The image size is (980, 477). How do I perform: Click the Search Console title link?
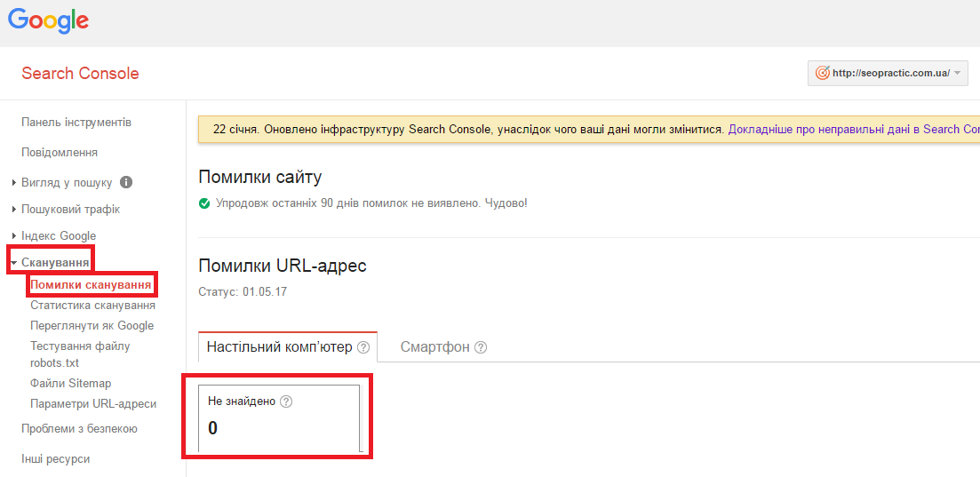click(x=80, y=73)
